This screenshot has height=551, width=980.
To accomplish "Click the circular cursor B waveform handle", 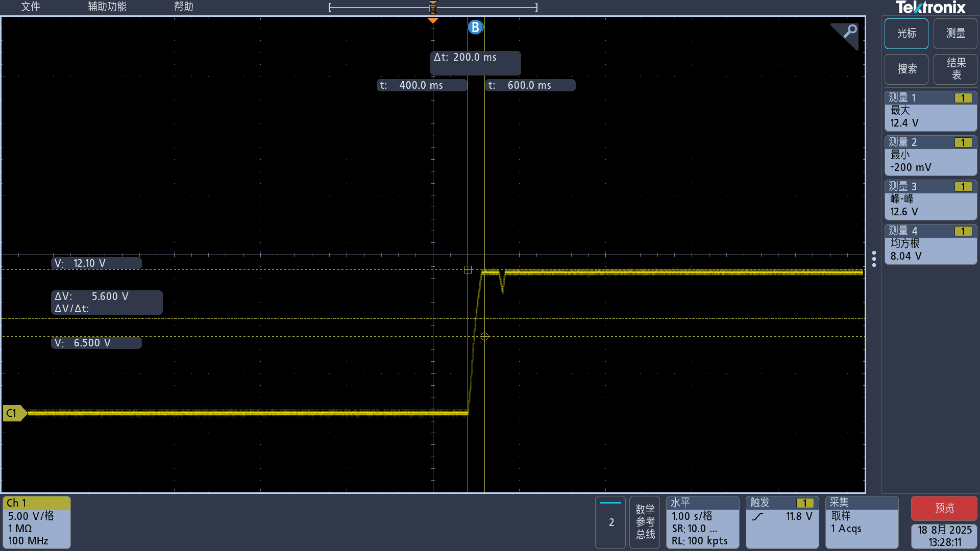I will pos(484,337).
